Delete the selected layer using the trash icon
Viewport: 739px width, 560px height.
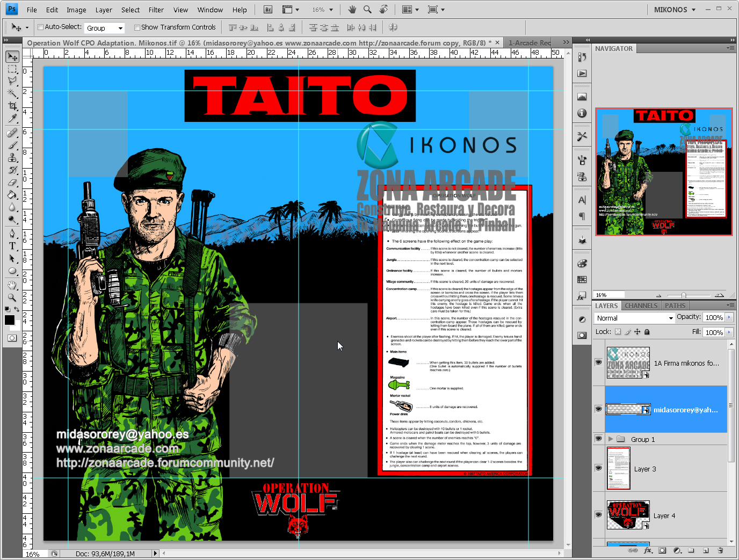click(720, 550)
